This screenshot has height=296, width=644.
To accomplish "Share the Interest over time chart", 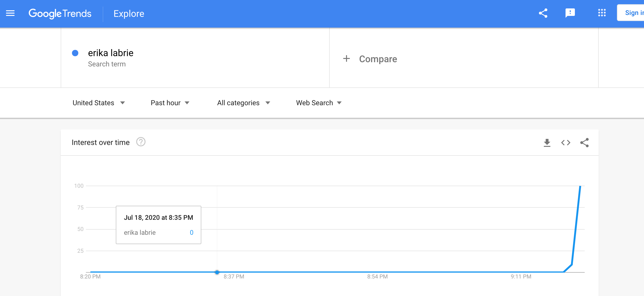I will (585, 142).
